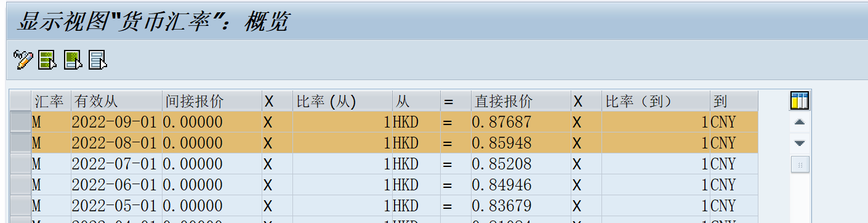Click the 到 column header

734,101
